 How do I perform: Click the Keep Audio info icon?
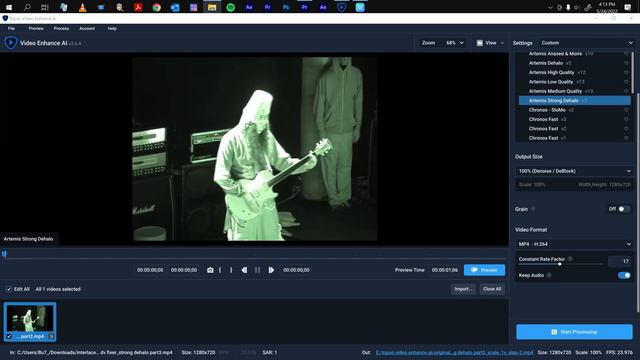(549, 275)
